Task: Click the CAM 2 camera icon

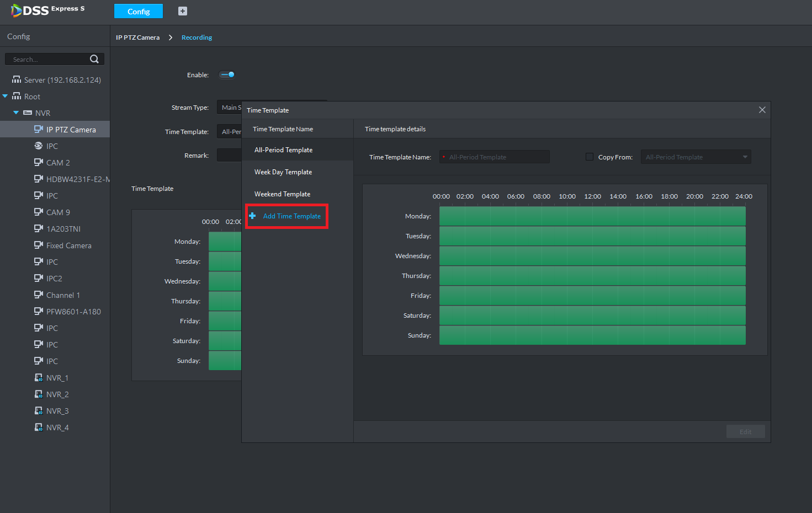Action: coord(39,162)
